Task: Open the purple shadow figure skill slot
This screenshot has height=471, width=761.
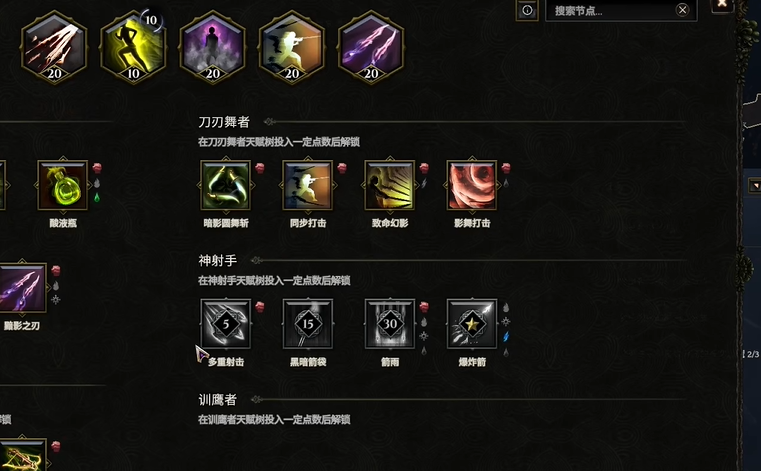Action: click(x=213, y=48)
